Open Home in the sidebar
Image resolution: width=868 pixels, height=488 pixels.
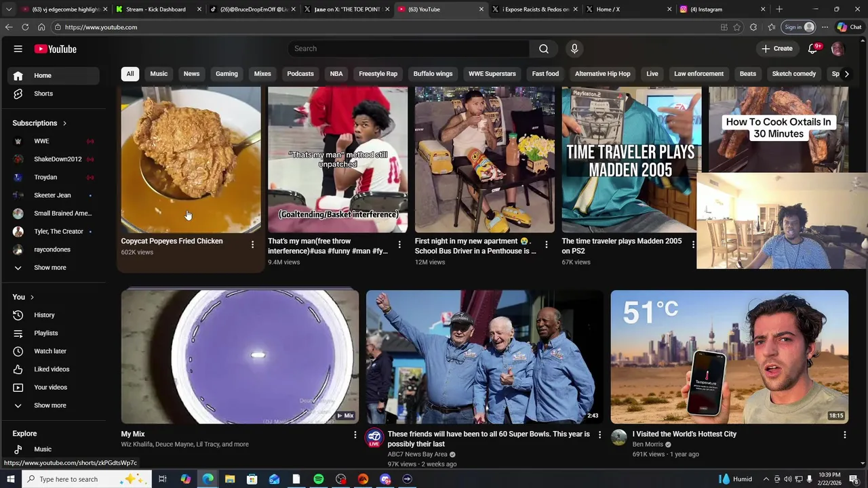(54, 75)
